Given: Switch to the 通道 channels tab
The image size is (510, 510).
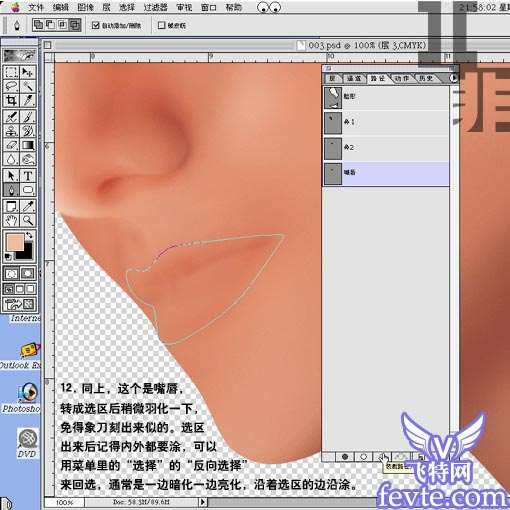Looking at the screenshot, I should (354, 78).
